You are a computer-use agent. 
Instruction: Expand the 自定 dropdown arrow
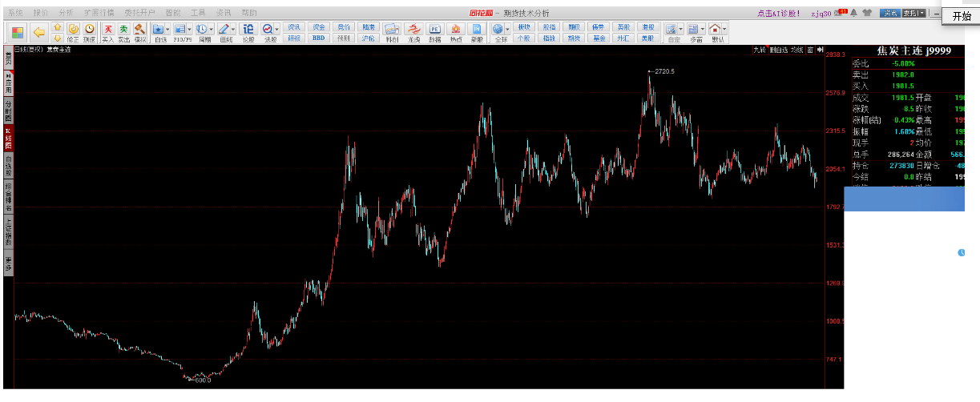[681, 29]
